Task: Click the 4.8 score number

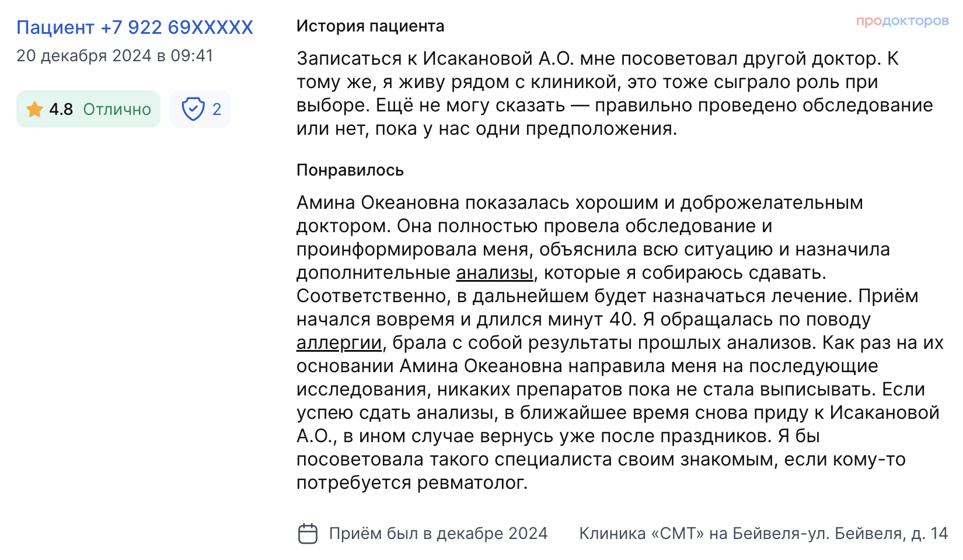Action: point(61,109)
